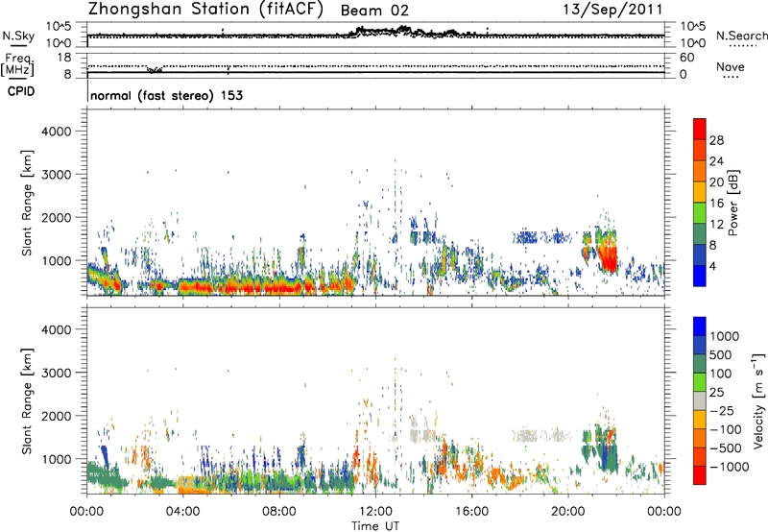Click the "12" label on the power color bar
Screen dimensions: 768x532
[716, 225]
